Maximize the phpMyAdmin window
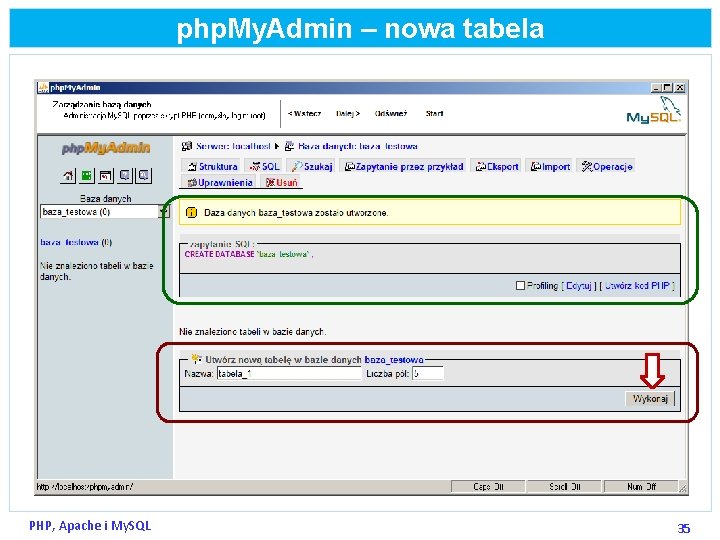The width and height of the screenshot is (720, 540). 667,88
